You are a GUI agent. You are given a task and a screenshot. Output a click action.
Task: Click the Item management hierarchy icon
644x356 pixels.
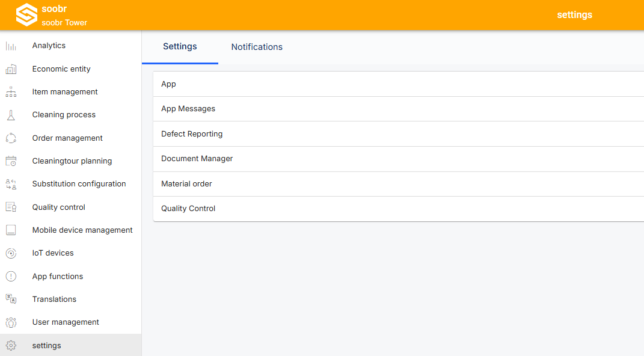[11, 92]
